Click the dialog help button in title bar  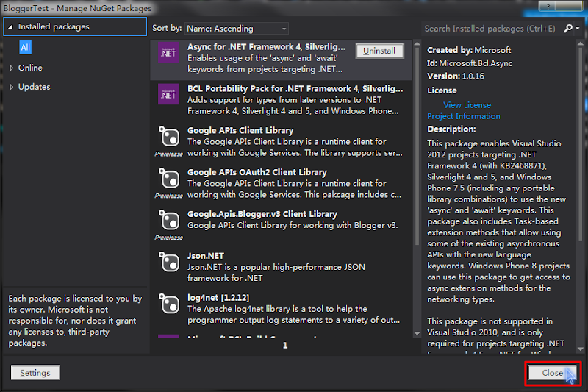[548, 5]
